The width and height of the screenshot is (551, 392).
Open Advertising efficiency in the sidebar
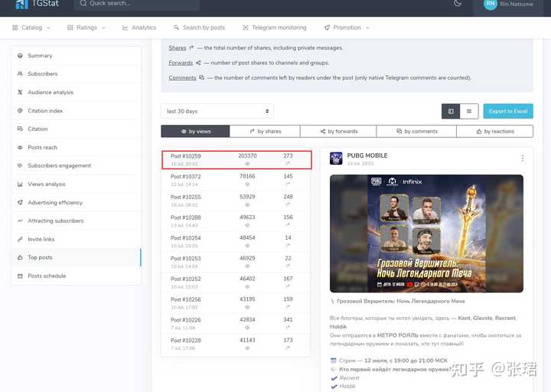[x=77, y=202]
